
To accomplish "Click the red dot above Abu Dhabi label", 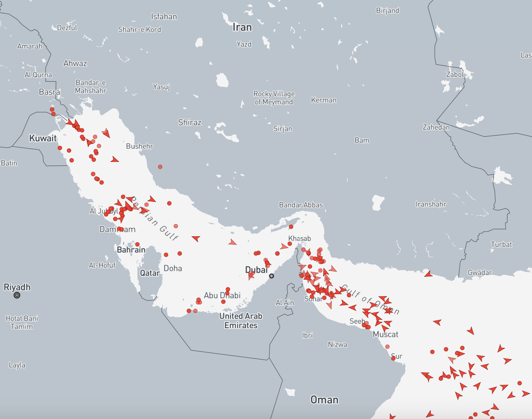I will (228, 289).
